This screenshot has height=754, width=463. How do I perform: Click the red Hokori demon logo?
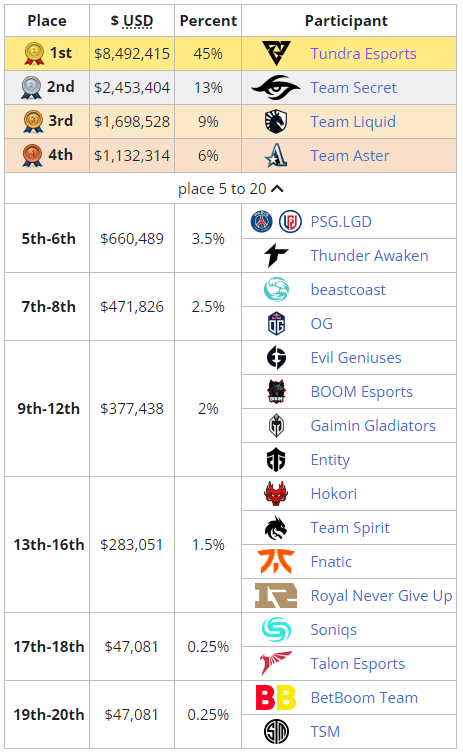pos(276,493)
